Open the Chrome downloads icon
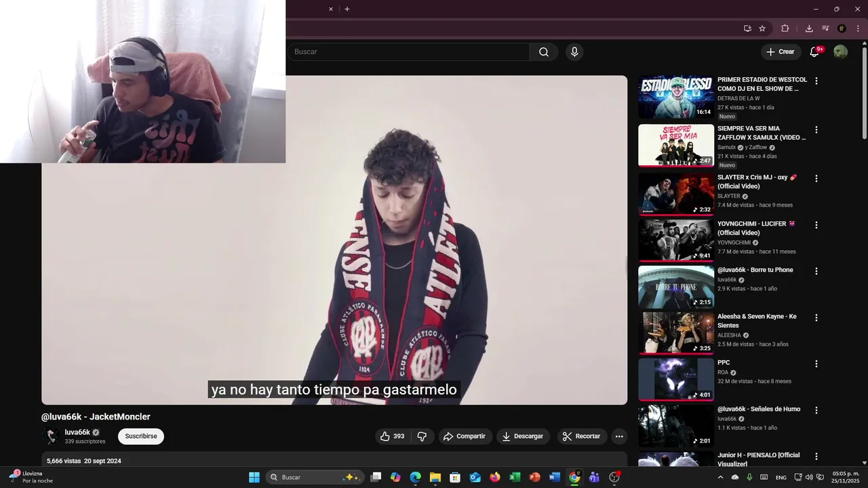The height and width of the screenshot is (488, 868). [x=809, y=28]
